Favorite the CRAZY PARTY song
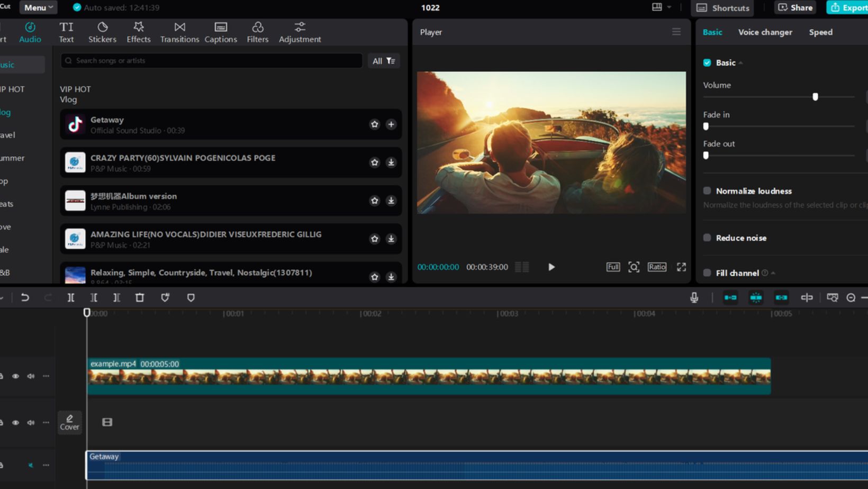Image resolution: width=868 pixels, height=489 pixels. coord(375,162)
